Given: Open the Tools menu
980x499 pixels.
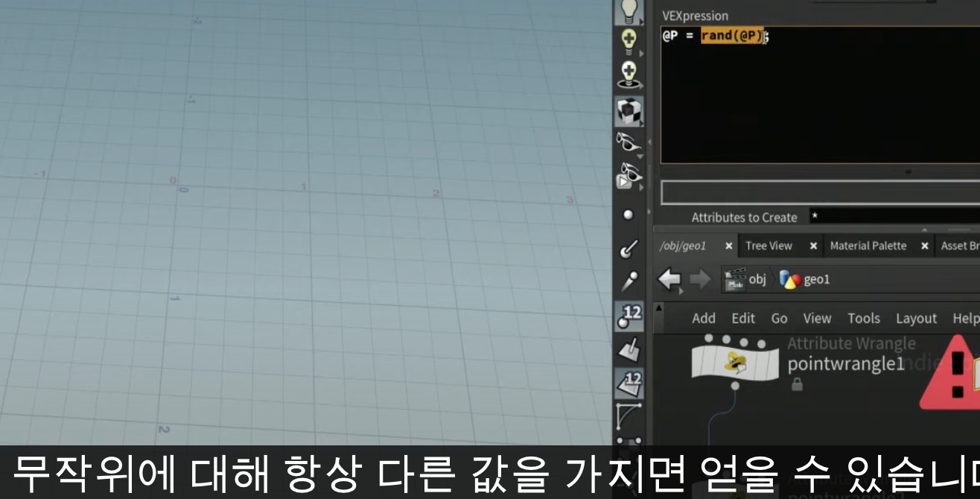Looking at the screenshot, I should point(864,318).
